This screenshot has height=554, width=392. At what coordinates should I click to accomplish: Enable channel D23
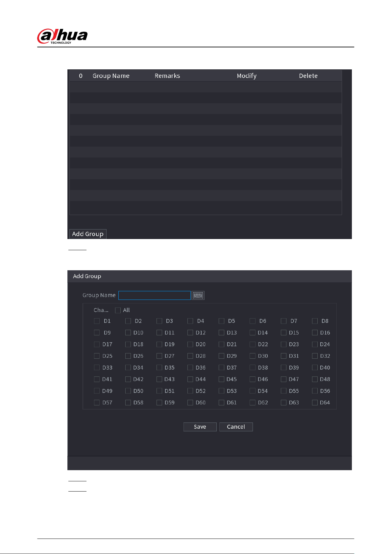(283, 344)
